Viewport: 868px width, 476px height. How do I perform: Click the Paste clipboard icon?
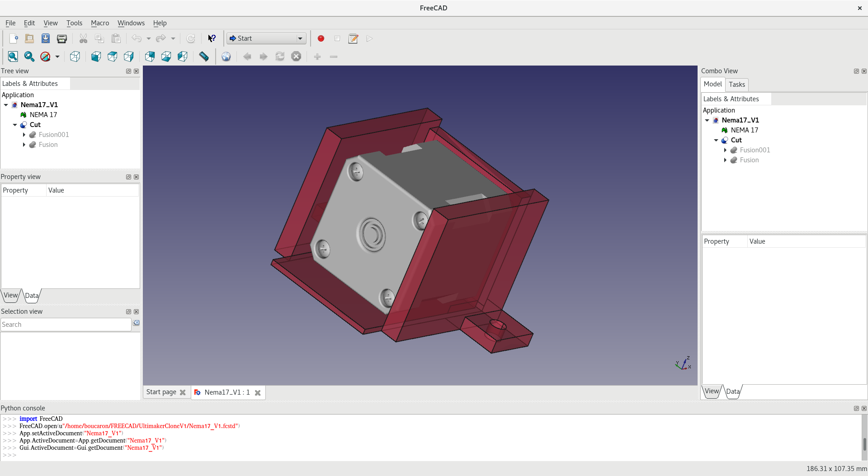click(116, 39)
